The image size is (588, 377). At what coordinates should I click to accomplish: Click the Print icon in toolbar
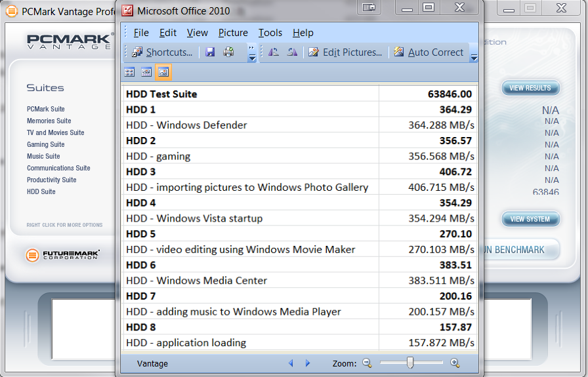[228, 52]
